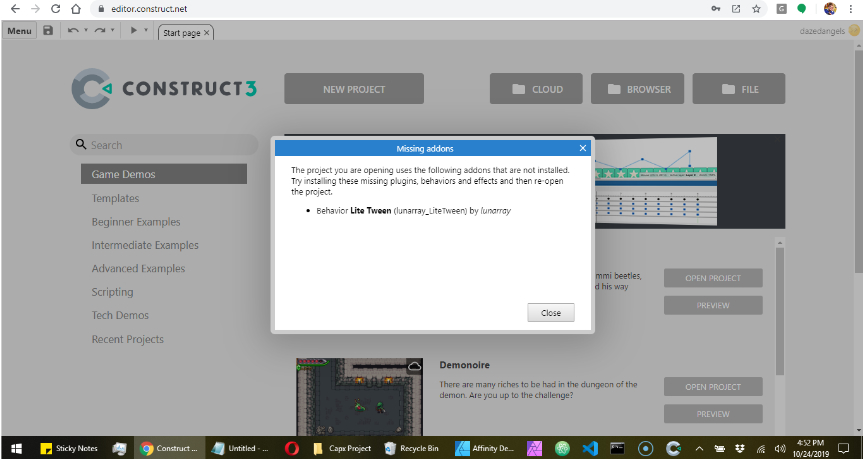The height and width of the screenshot is (459, 863).
Task: Open Affinity Designer from the taskbar
Action: tap(485, 448)
